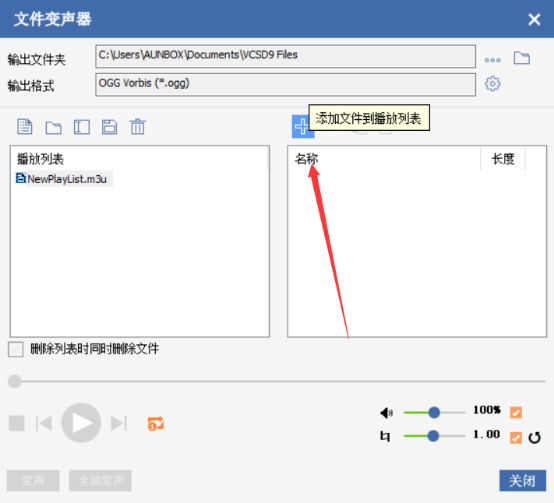Browse output folder via three dots
Viewport: 554px width, 503px height.
tap(493, 60)
